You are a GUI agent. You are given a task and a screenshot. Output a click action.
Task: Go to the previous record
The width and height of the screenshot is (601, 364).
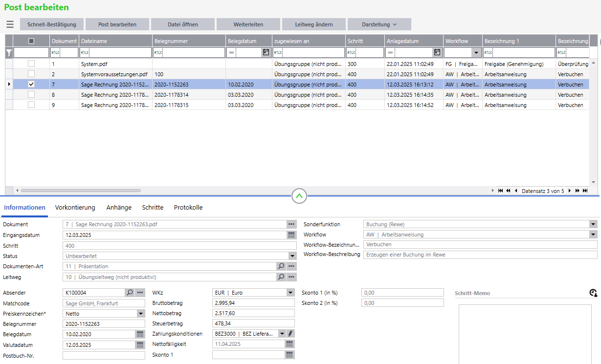[516, 191]
